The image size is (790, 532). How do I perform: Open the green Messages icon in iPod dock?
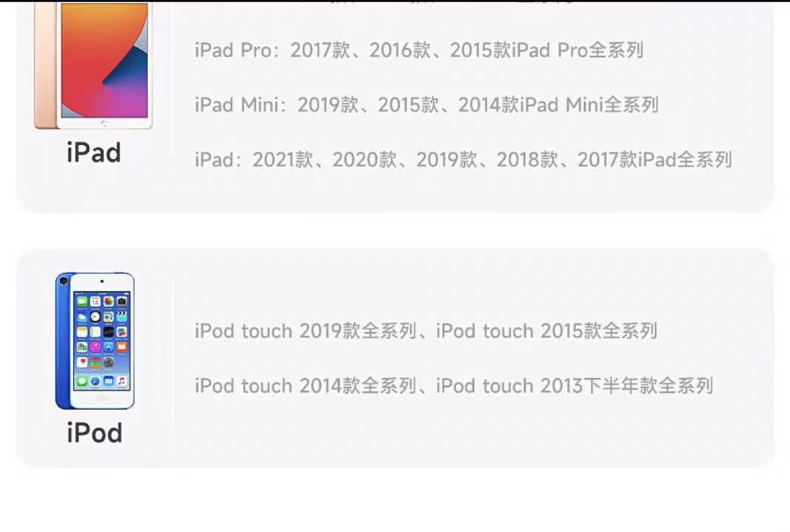[x=82, y=381]
